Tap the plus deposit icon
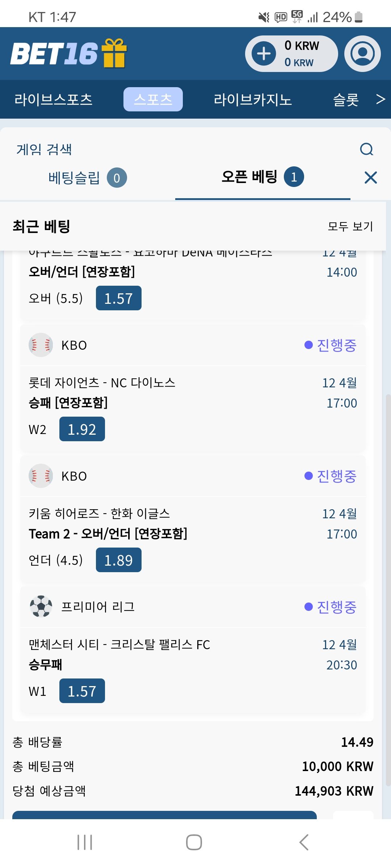This screenshot has width=391, height=868. [264, 54]
